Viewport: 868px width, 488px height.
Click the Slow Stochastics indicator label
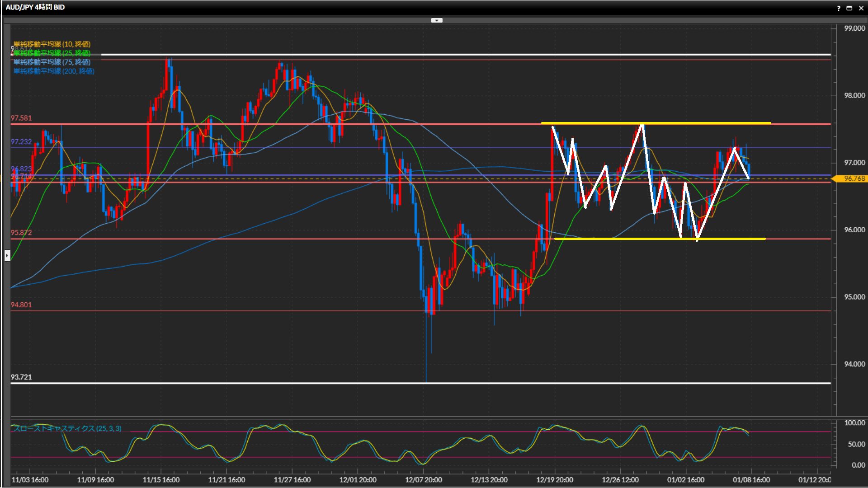[x=67, y=428]
